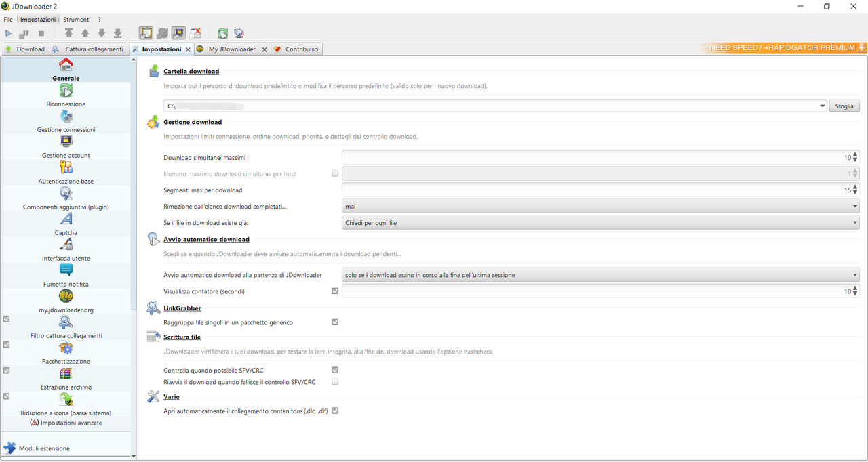This screenshot has width=868, height=462.
Task: Move selection to top of list
Action: (69, 33)
